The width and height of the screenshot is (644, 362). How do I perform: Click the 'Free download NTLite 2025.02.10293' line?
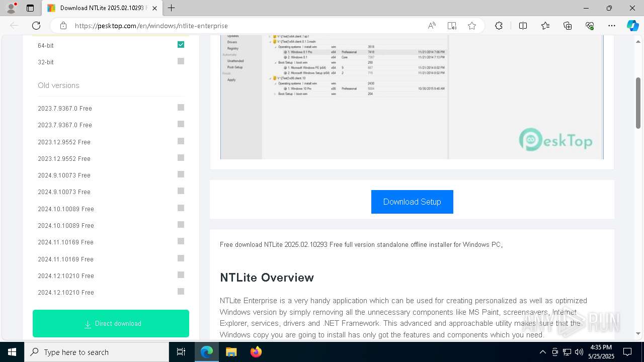pyautogui.click(x=361, y=245)
